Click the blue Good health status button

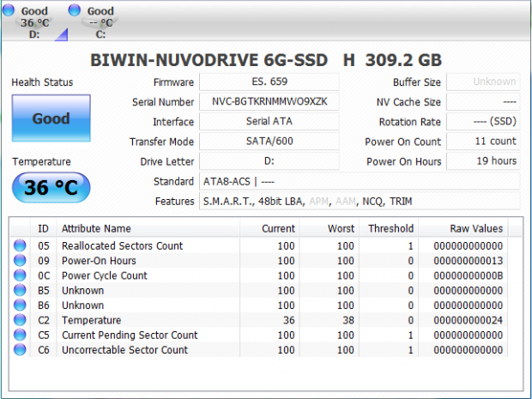click(x=51, y=118)
